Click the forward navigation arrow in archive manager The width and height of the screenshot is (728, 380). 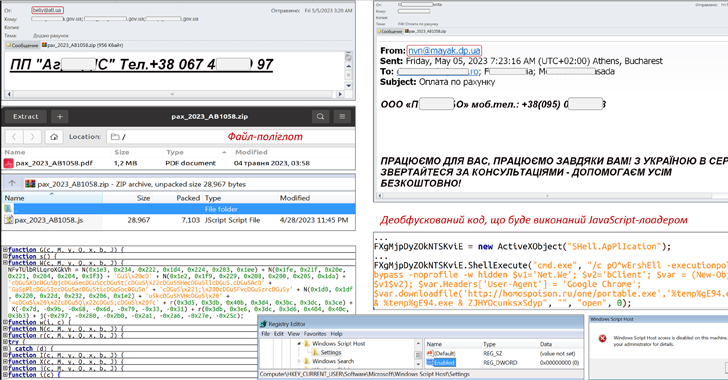tap(32, 137)
